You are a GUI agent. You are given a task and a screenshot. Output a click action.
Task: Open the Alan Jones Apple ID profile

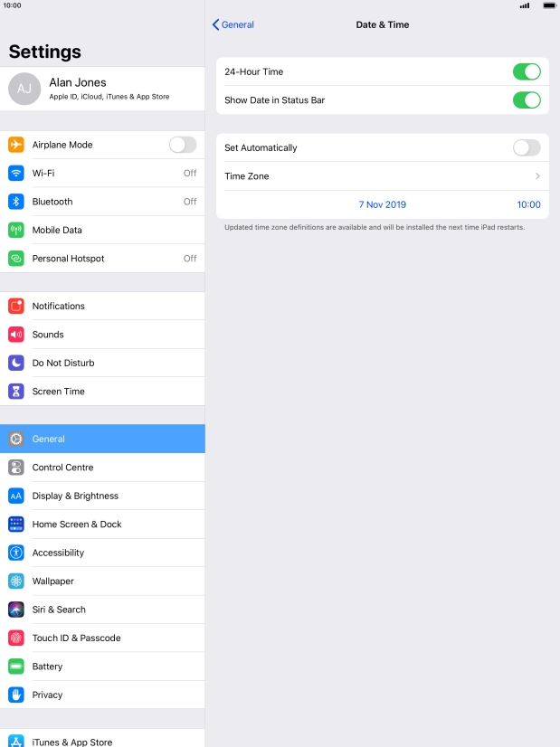point(102,90)
